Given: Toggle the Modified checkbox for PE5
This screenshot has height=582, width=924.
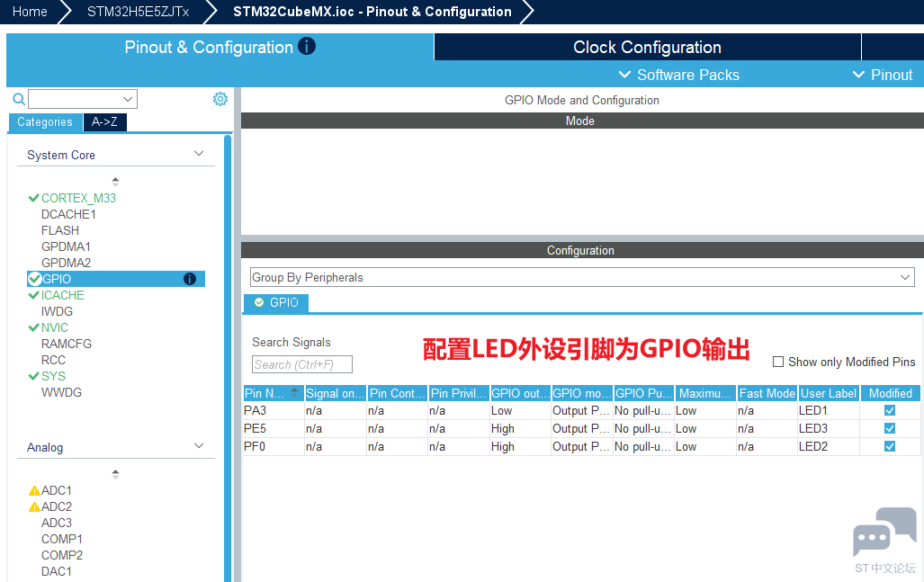Looking at the screenshot, I should tap(890, 428).
